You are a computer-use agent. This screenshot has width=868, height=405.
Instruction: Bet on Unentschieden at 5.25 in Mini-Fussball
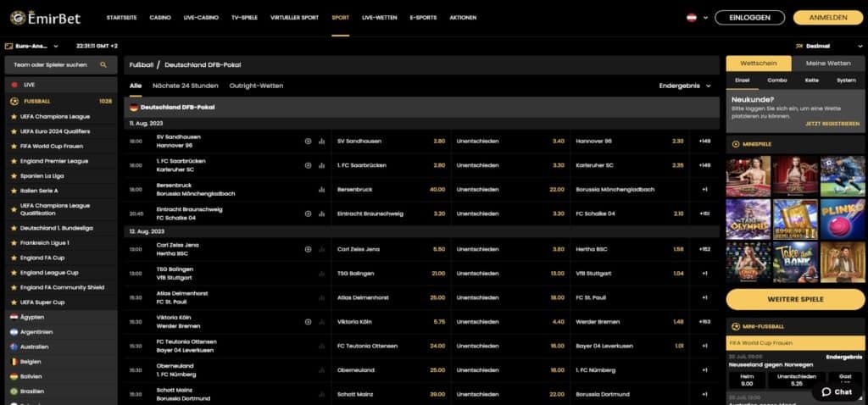797,380
